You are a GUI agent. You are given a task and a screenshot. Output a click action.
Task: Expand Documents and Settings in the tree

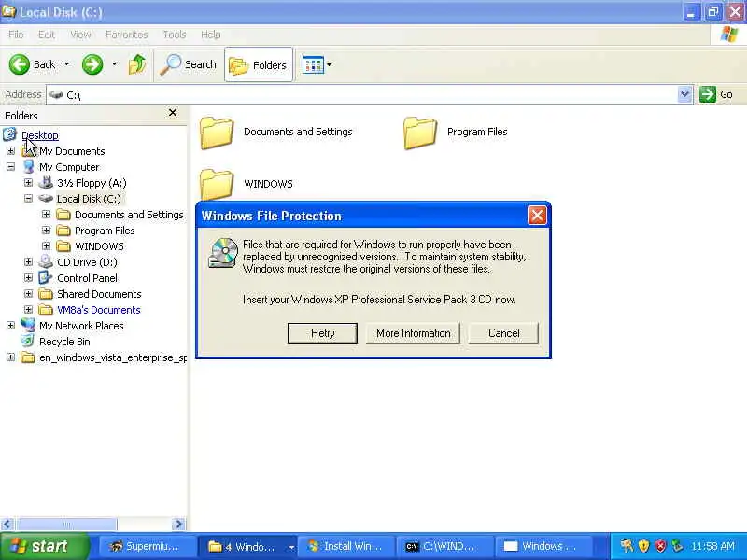pos(46,215)
